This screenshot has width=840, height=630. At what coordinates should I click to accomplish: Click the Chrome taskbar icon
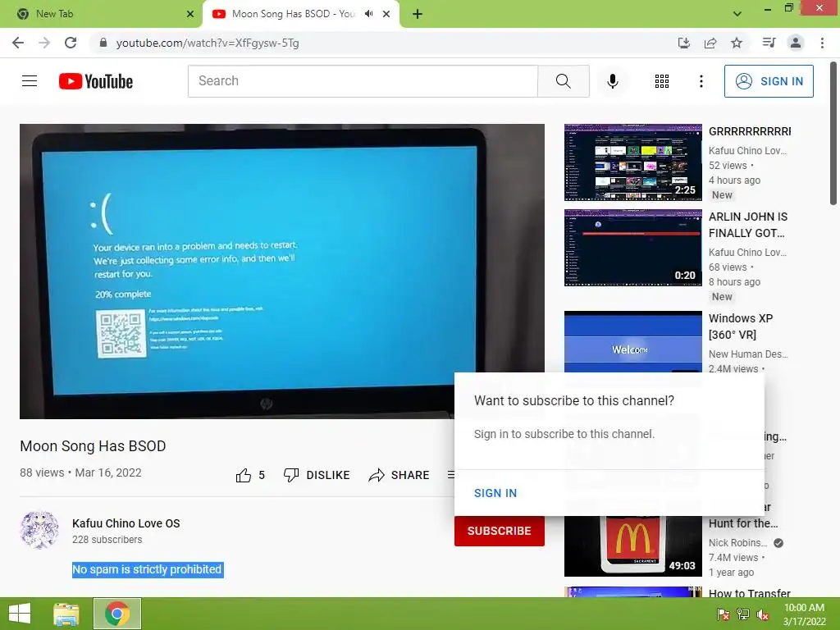(x=117, y=614)
